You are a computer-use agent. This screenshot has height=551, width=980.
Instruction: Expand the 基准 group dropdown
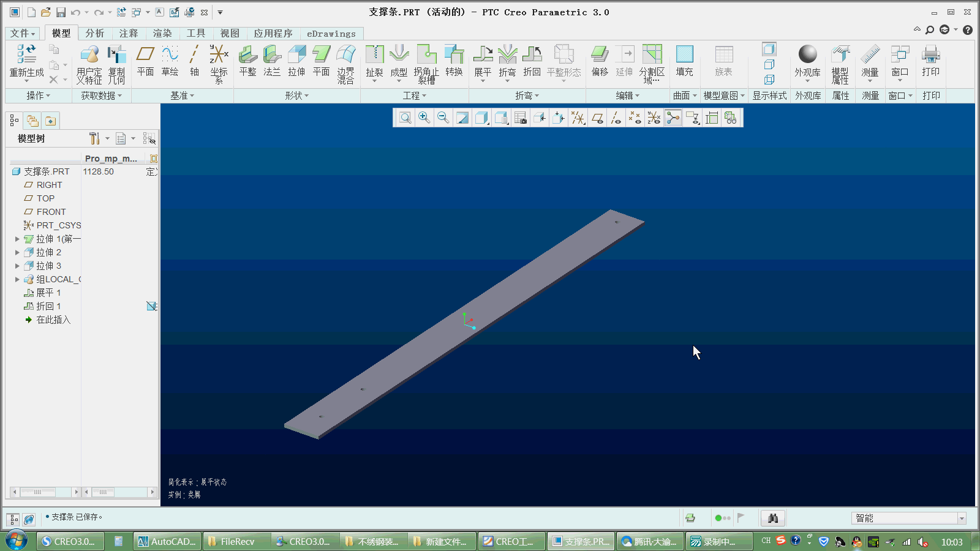(182, 96)
